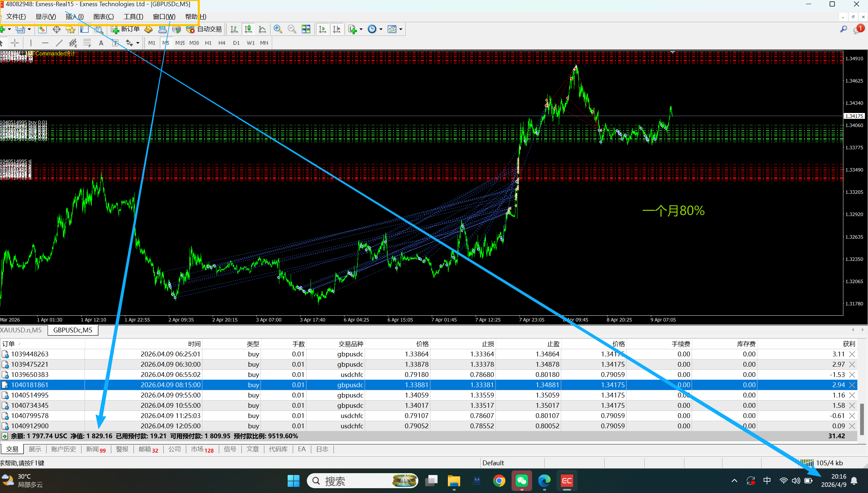This screenshot has height=493, width=868.
Task: Switch to the 账户历史 tab
Action: [64, 449]
